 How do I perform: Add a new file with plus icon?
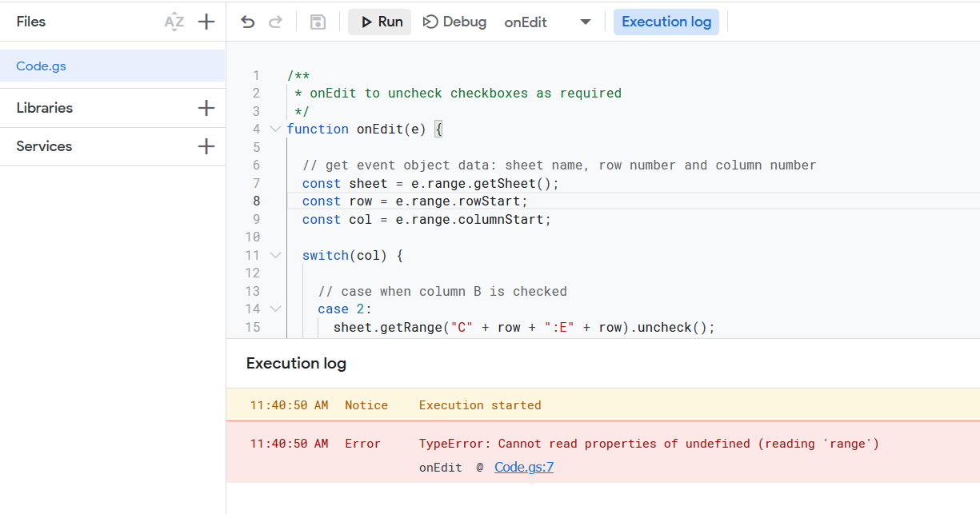(206, 22)
